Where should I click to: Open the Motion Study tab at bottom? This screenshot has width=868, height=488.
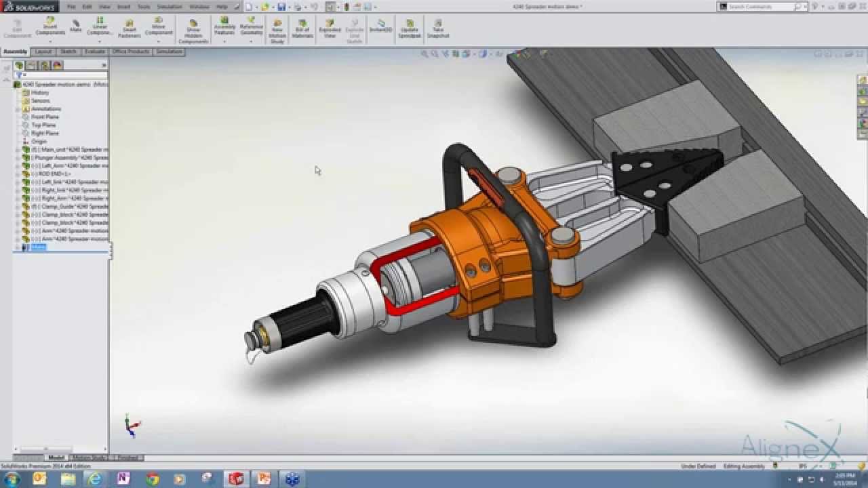pyautogui.click(x=89, y=457)
